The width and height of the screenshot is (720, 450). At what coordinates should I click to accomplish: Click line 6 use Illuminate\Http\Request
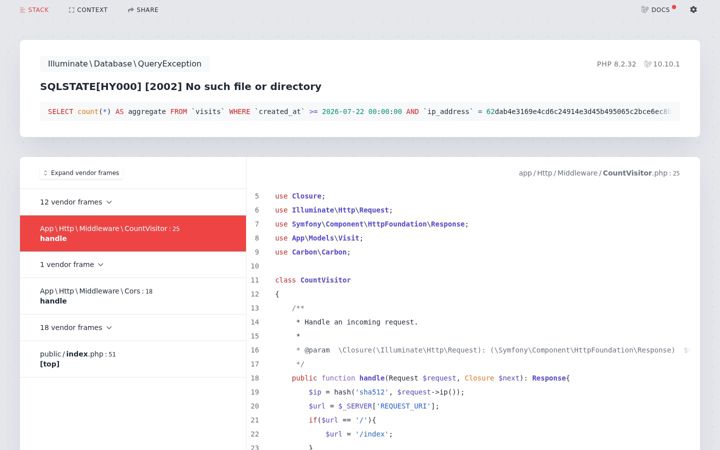[x=334, y=210]
